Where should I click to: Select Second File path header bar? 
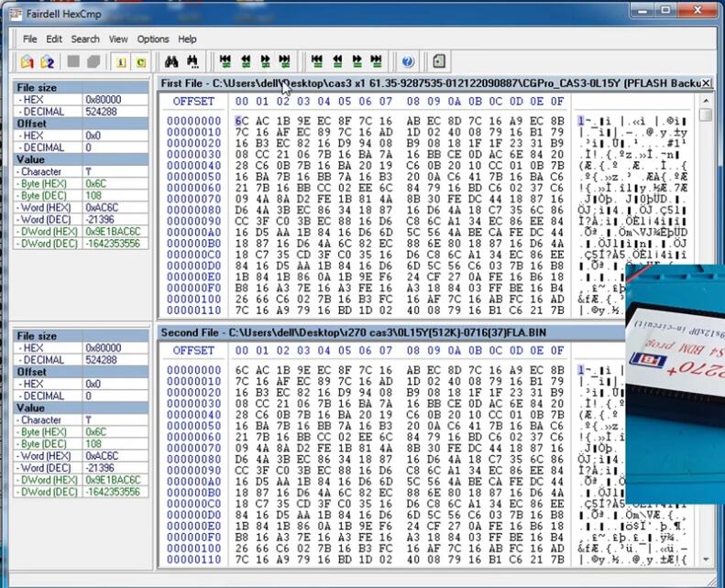coord(391,332)
